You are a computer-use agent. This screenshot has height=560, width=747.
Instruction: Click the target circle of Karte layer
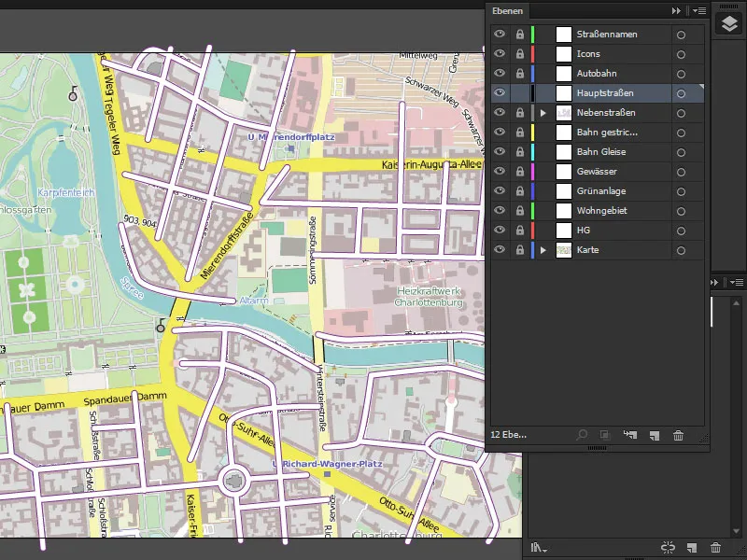coord(682,250)
